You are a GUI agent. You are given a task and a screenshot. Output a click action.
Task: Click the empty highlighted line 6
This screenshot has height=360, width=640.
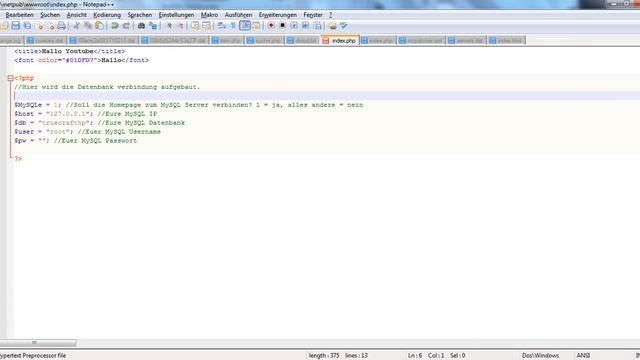click(327, 96)
